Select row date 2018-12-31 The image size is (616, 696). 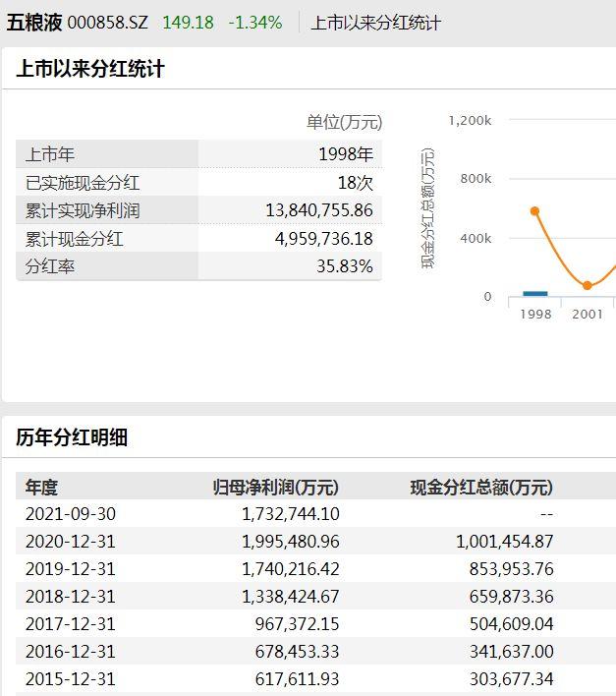tap(71, 597)
